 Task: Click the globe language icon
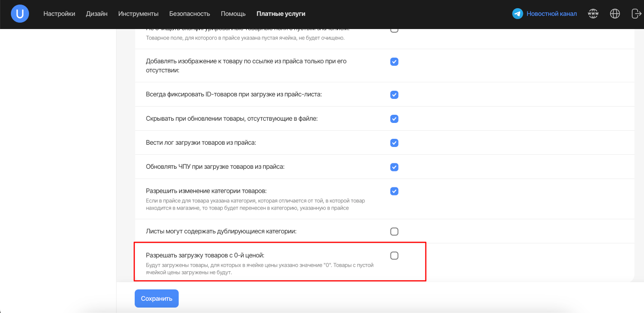click(615, 14)
